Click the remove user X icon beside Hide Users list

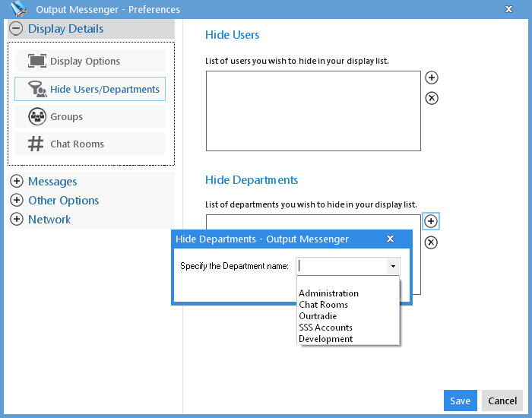click(x=431, y=98)
